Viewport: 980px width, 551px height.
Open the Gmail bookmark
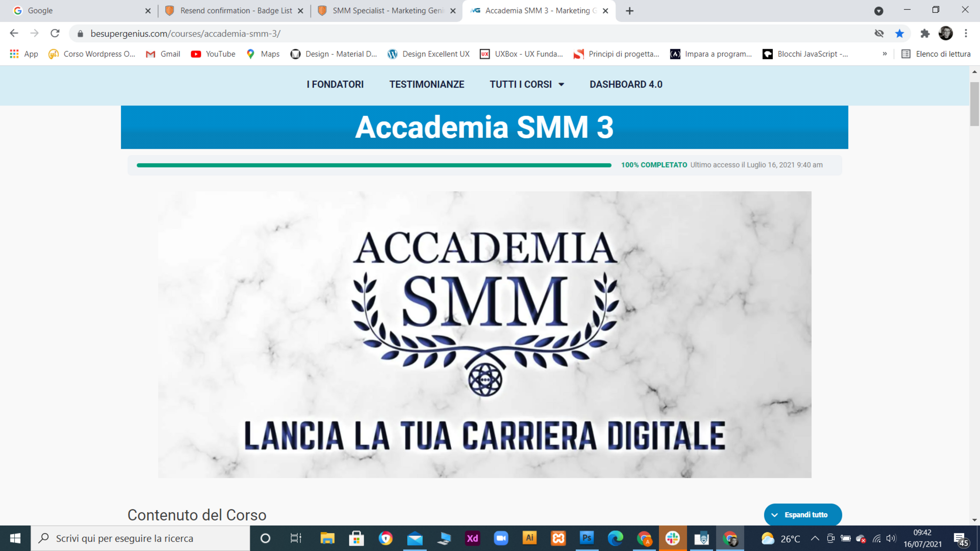[163, 54]
